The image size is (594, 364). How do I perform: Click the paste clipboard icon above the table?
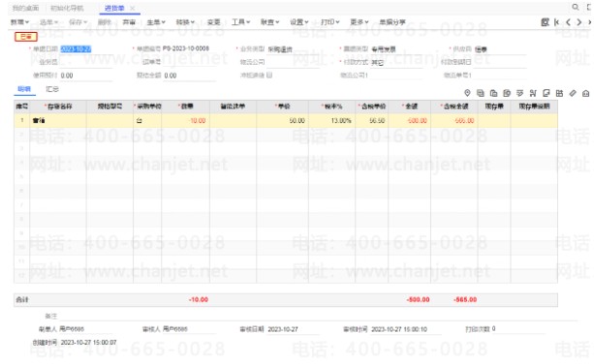pyautogui.click(x=493, y=93)
